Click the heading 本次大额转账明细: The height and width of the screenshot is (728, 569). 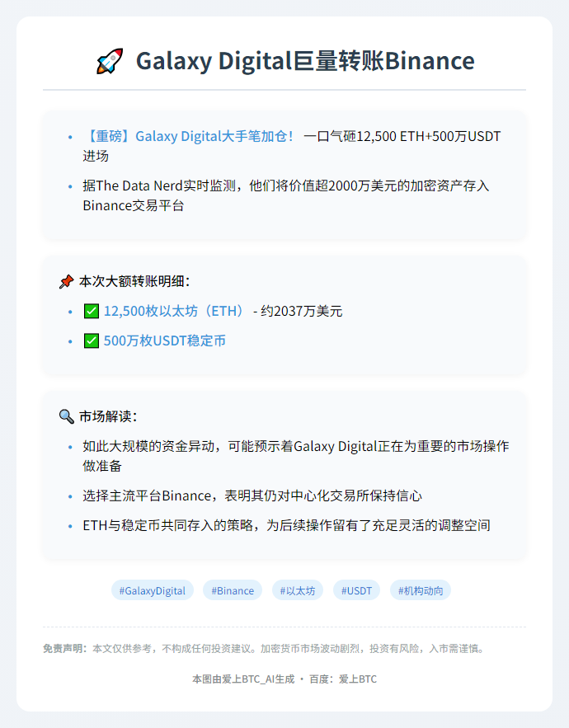(134, 281)
